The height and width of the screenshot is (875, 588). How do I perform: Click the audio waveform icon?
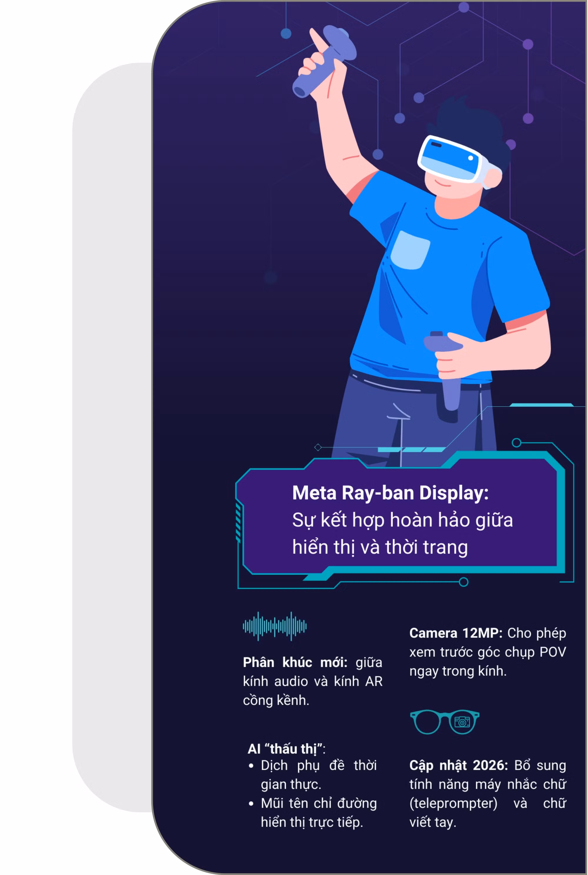(275, 626)
